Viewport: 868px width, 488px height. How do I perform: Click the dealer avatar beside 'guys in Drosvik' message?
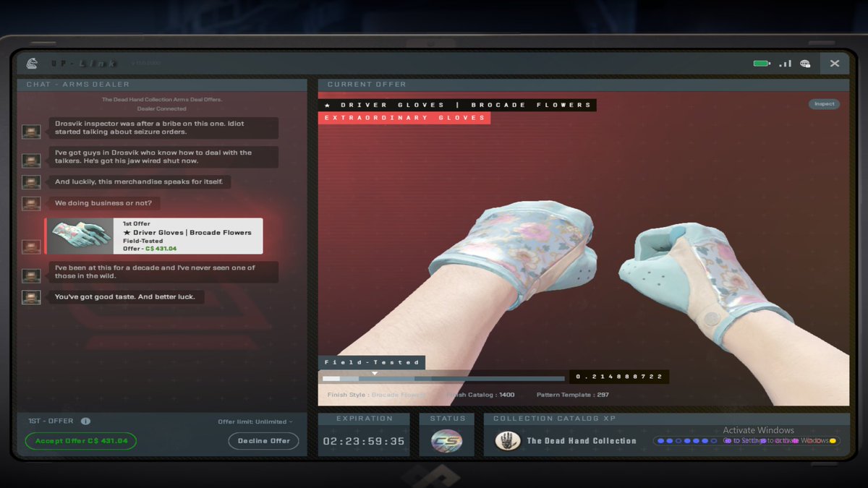click(31, 160)
